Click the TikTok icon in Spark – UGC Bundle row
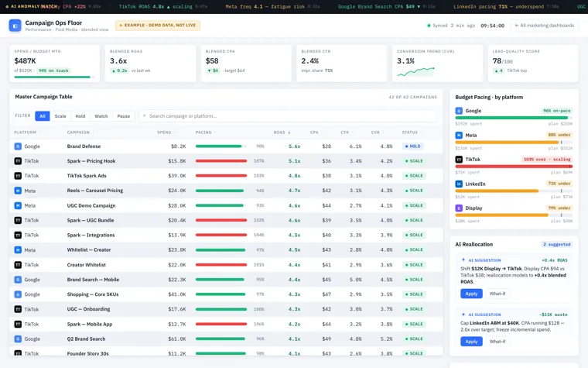This screenshot has height=368, width=588. pyautogui.click(x=18, y=220)
